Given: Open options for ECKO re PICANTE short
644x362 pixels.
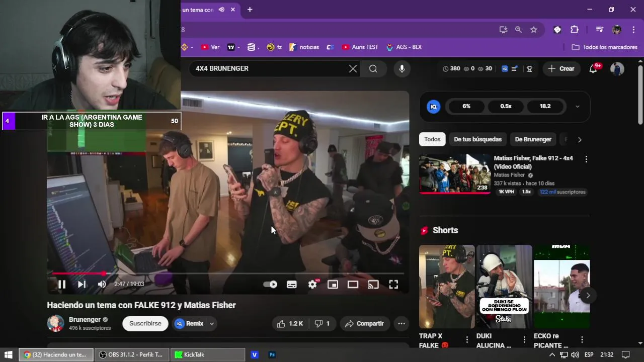Looking at the screenshot, I should tap(582, 340).
